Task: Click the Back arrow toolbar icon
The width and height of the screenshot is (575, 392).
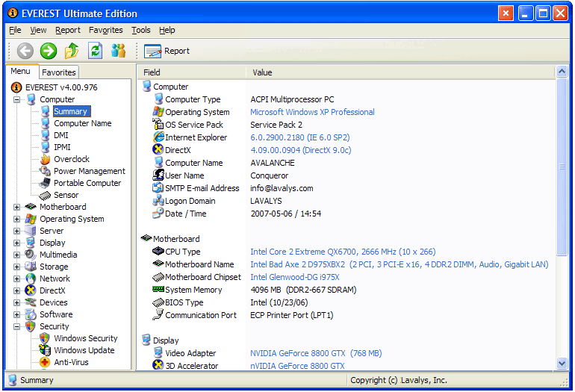Action: 25,51
